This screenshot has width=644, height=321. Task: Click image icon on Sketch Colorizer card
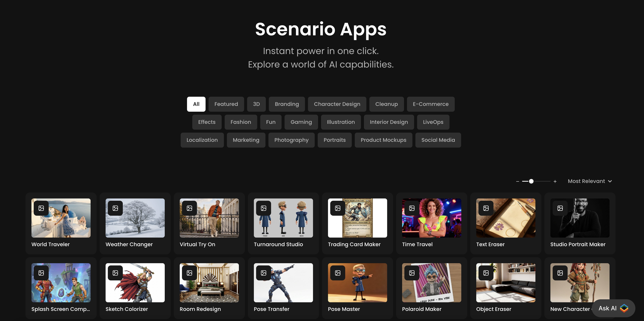click(x=115, y=273)
